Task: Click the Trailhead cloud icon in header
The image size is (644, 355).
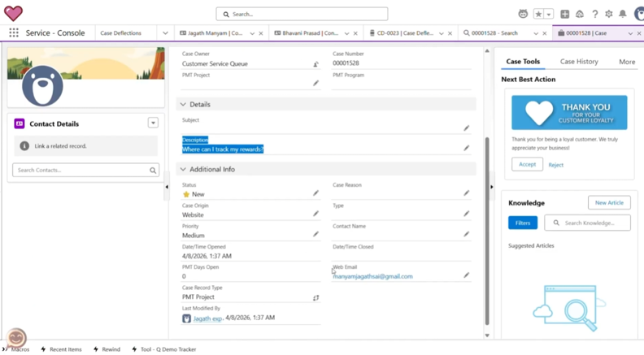Action: (x=580, y=14)
